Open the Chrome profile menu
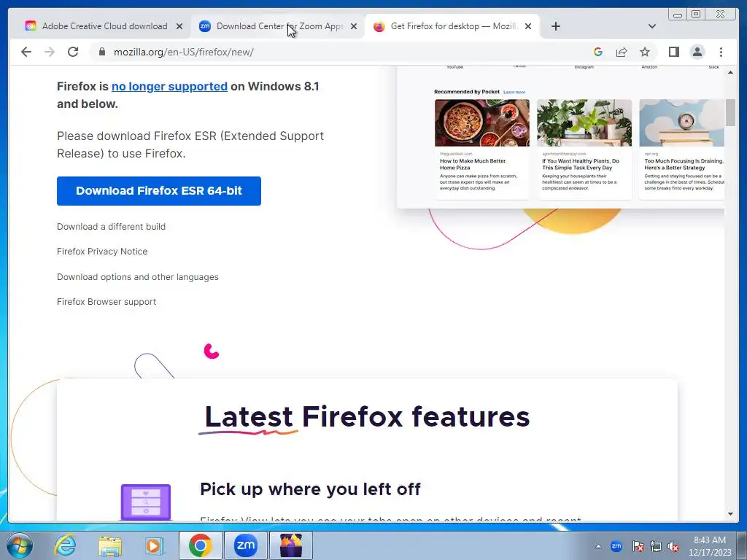This screenshot has width=747, height=560. click(x=697, y=52)
